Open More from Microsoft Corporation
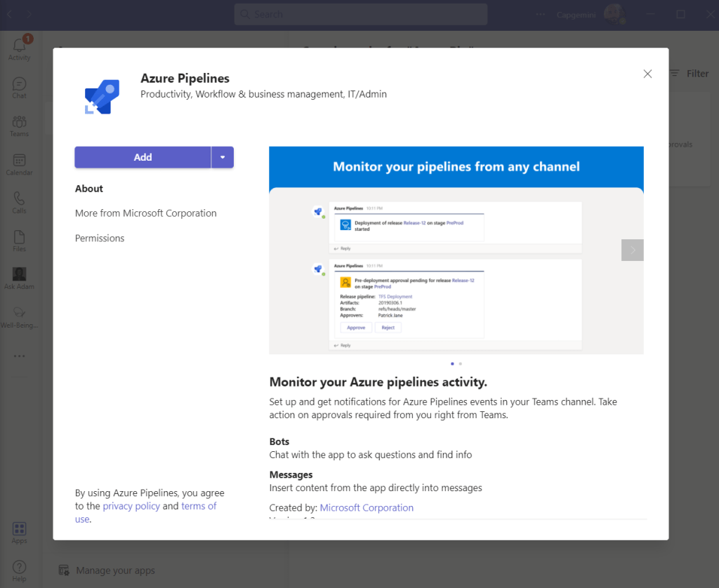This screenshot has height=588, width=719. 146,213
